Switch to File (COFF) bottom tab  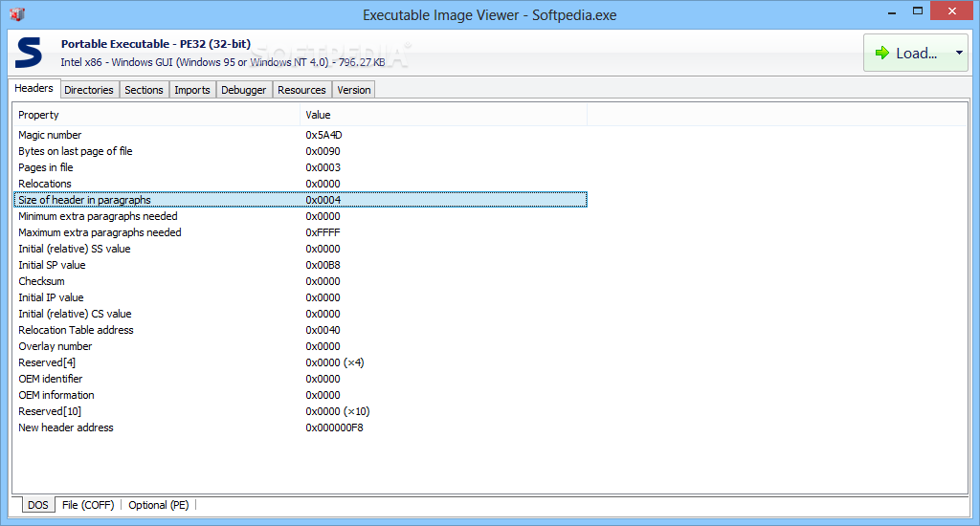(88, 505)
